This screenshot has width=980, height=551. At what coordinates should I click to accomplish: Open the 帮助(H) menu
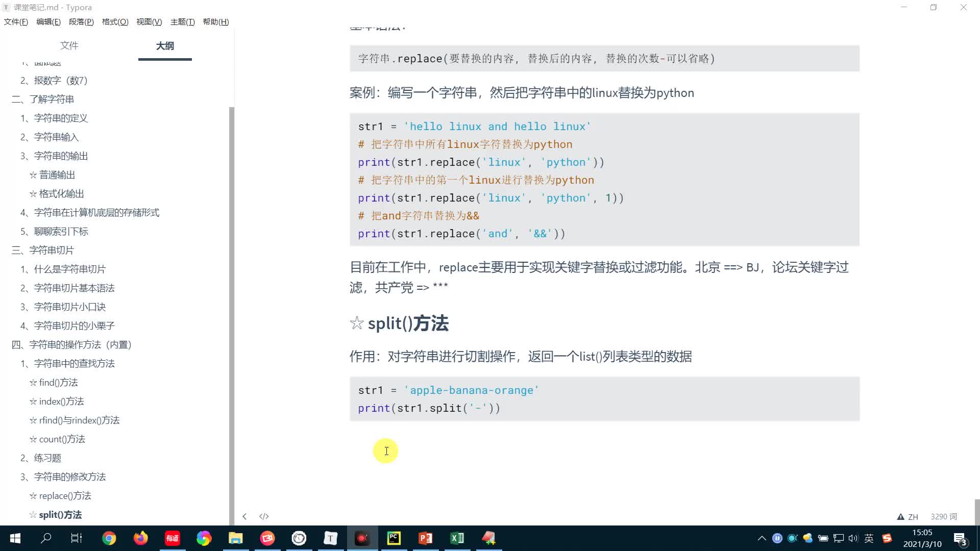[x=216, y=22]
